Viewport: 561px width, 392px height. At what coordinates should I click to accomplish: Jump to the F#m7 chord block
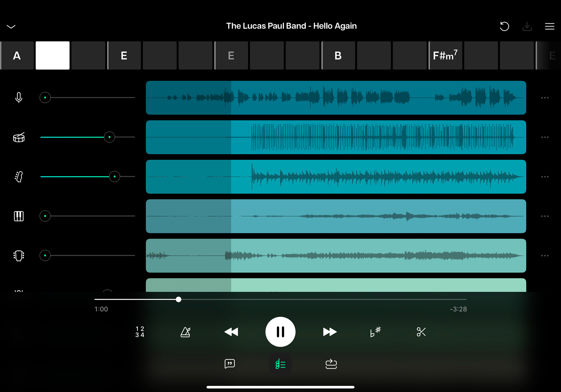pos(445,56)
